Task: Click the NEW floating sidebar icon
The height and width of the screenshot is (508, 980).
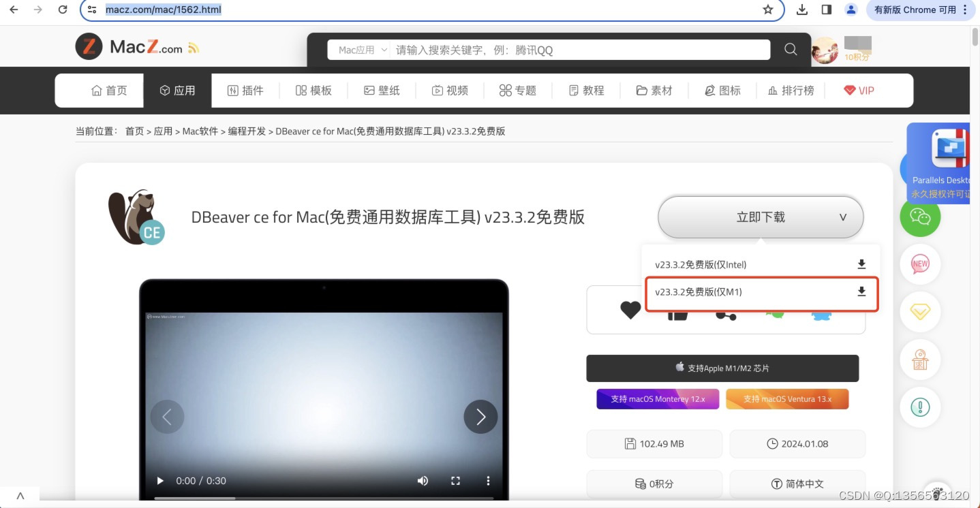Action: click(920, 264)
